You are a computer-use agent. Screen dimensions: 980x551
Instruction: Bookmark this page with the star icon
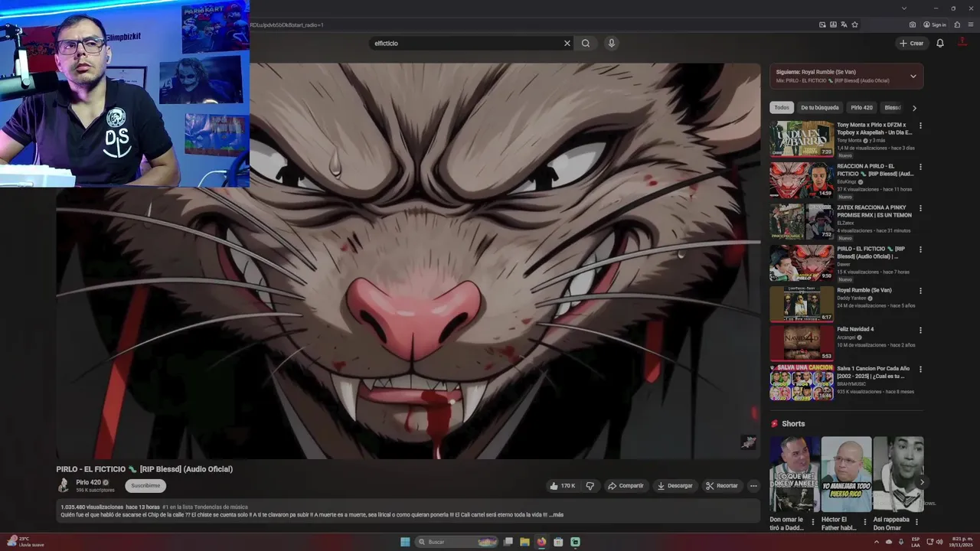(x=854, y=24)
